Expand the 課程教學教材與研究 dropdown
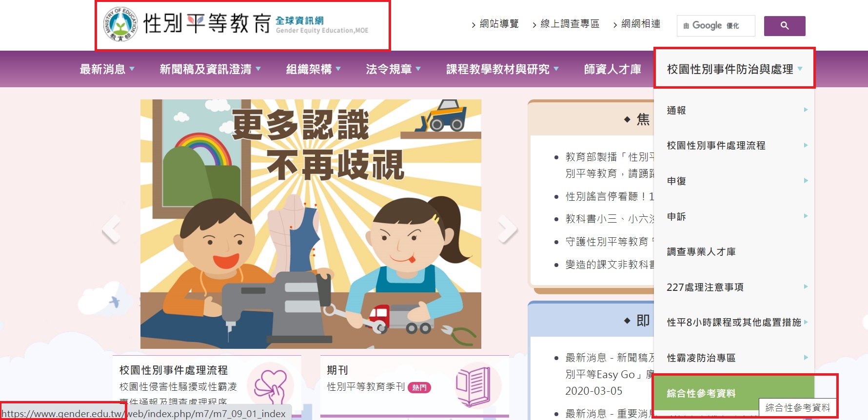 tap(502, 69)
